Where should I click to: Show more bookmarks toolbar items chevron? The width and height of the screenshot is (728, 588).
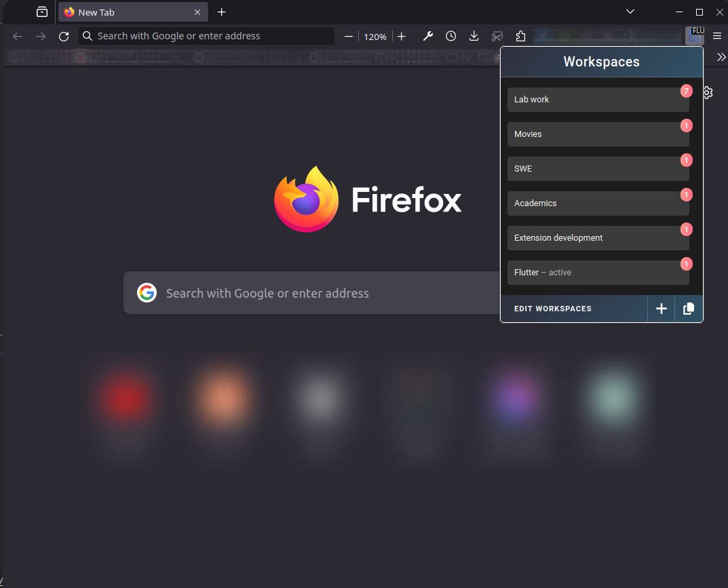point(721,57)
